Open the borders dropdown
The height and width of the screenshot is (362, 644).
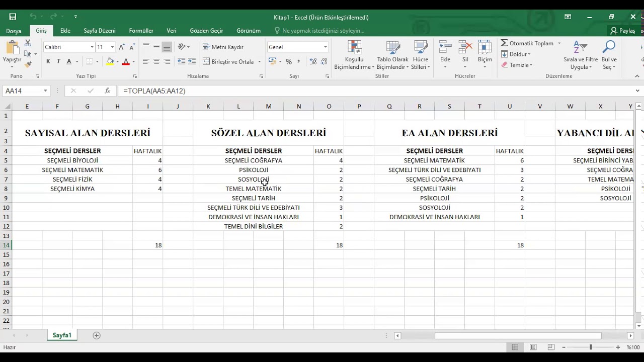(x=97, y=62)
